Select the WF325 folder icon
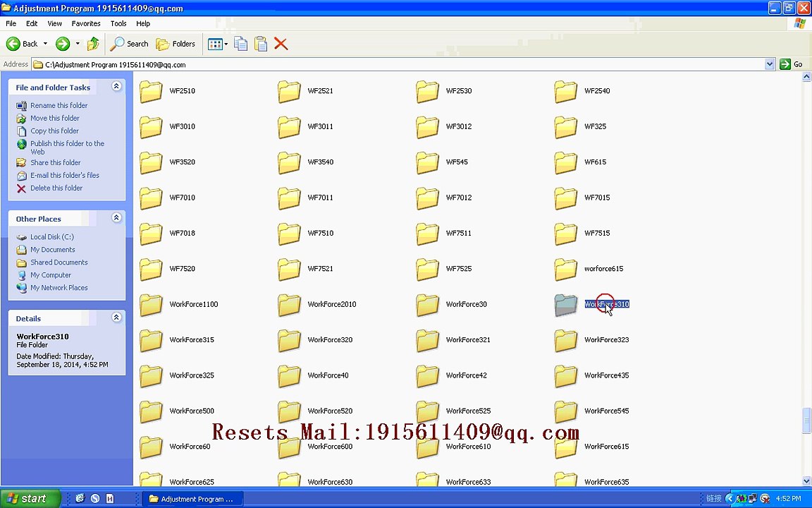 pyautogui.click(x=565, y=127)
